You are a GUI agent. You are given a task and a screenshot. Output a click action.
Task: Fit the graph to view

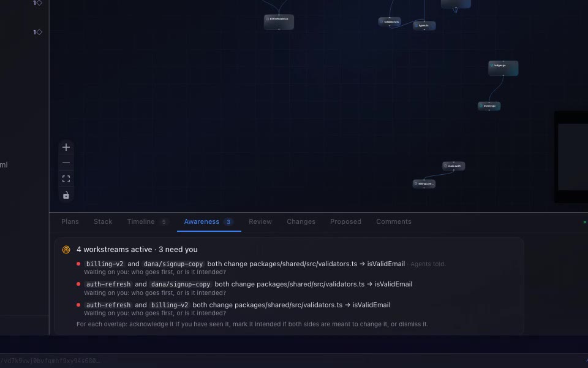(66, 178)
